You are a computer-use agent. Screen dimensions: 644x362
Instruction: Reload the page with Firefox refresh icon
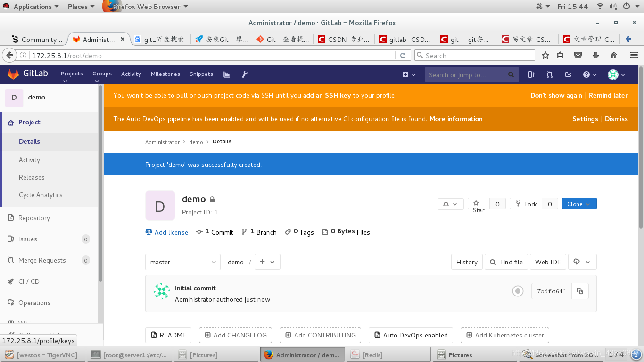pyautogui.click(x=403, y=55)
